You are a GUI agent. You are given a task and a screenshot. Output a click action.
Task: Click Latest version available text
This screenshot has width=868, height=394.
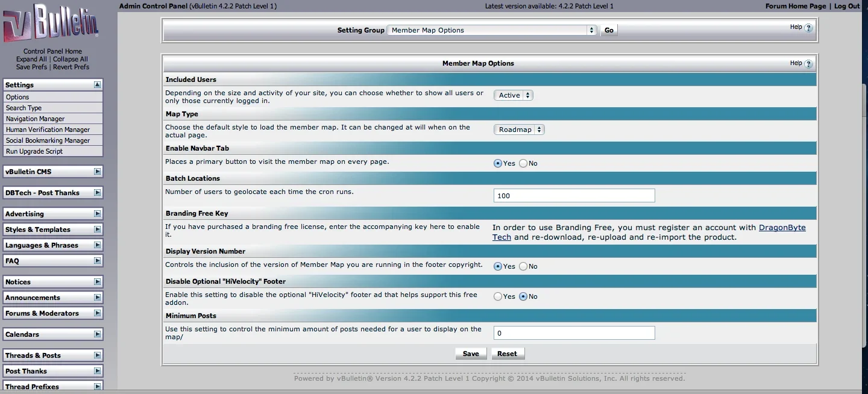point(549,6)
